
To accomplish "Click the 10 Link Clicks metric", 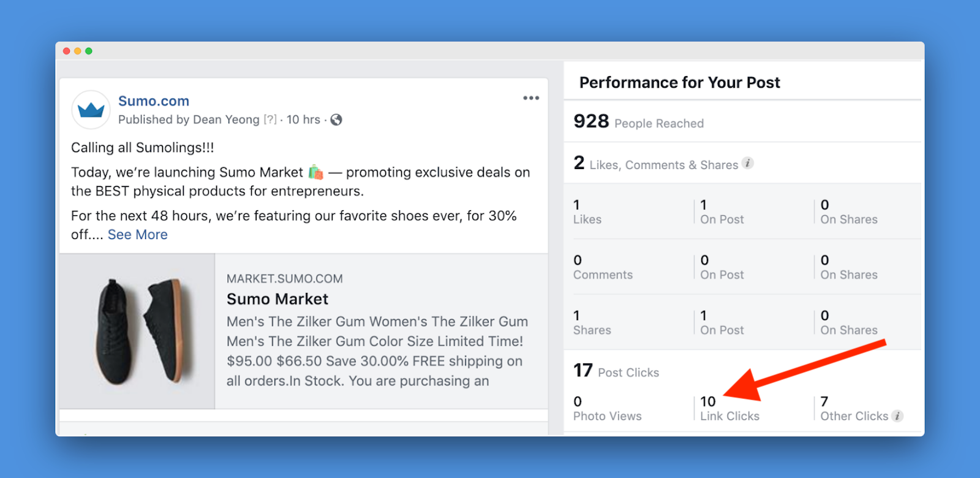I will click(729, 409).
